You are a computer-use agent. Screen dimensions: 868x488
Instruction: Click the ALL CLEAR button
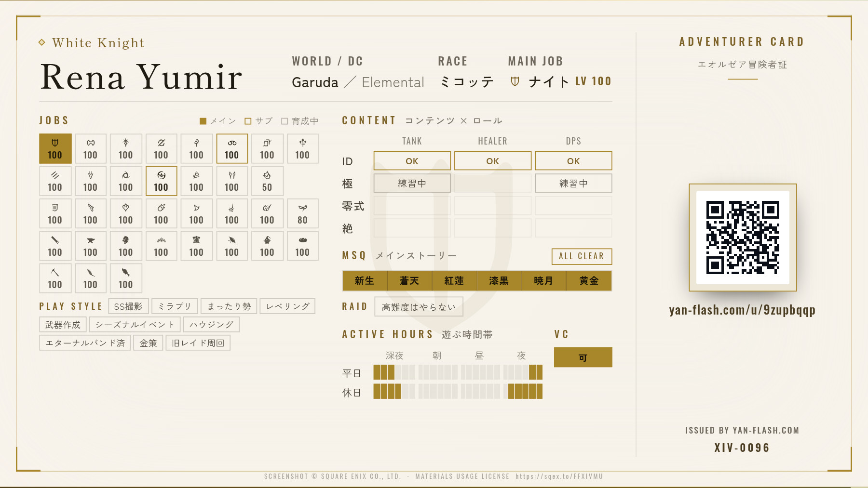[582, 256]
